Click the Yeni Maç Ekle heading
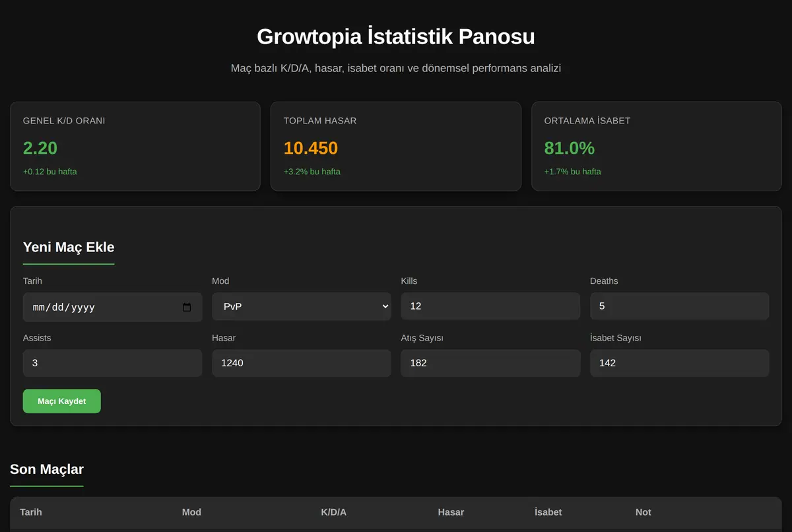Image resolution: width=792 pixels, height=532 pixels. coord(69,248)
